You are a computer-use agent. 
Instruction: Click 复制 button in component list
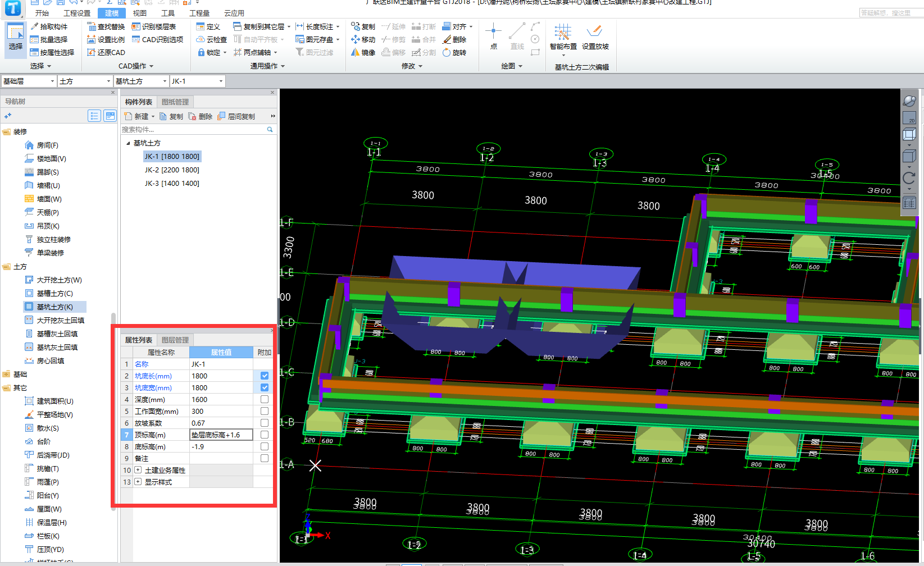(171, 116)
